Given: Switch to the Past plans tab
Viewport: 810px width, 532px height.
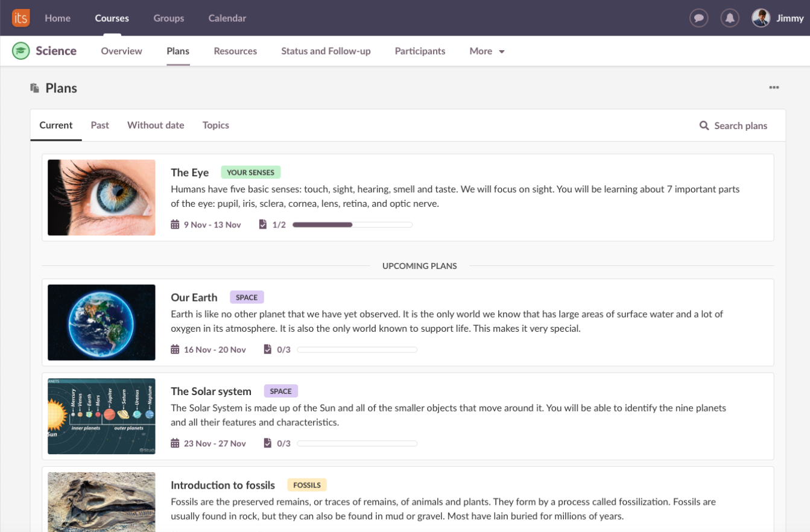Looking at the screenshot, I should point(100,125).
